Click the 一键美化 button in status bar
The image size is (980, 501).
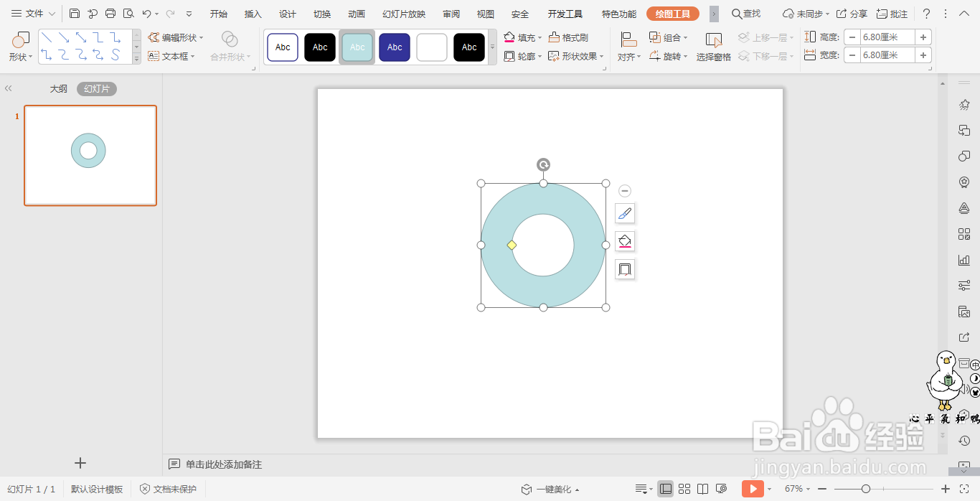tap(550, 489)
